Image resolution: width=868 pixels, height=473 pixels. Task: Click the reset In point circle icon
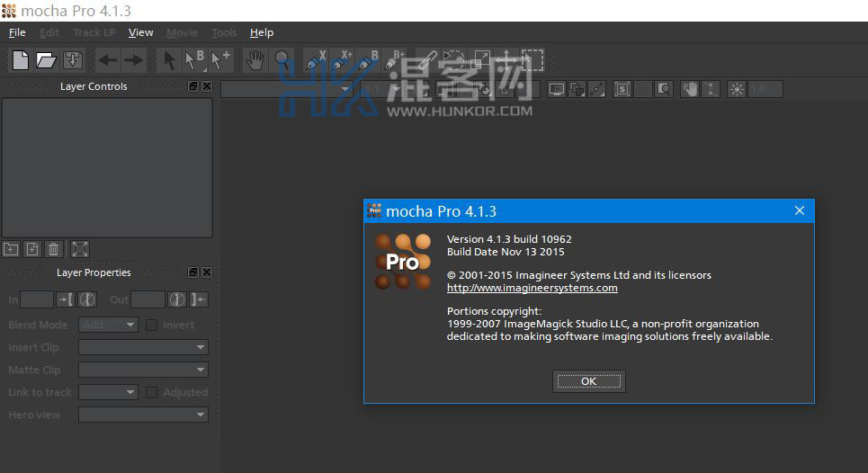pos(87,299)
